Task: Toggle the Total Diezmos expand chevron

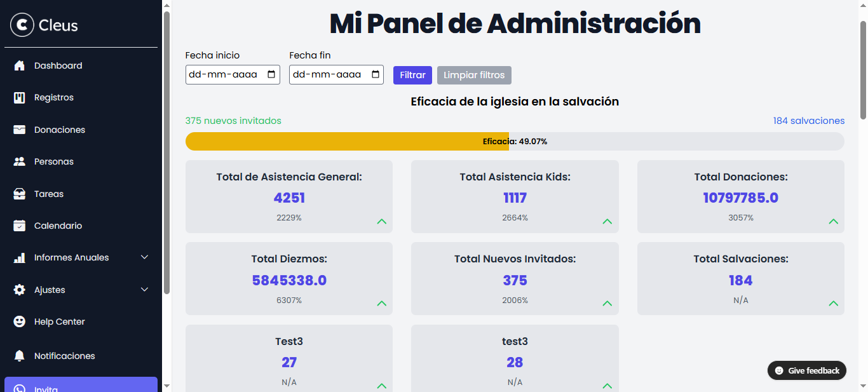Action: [x=382, y=304]
